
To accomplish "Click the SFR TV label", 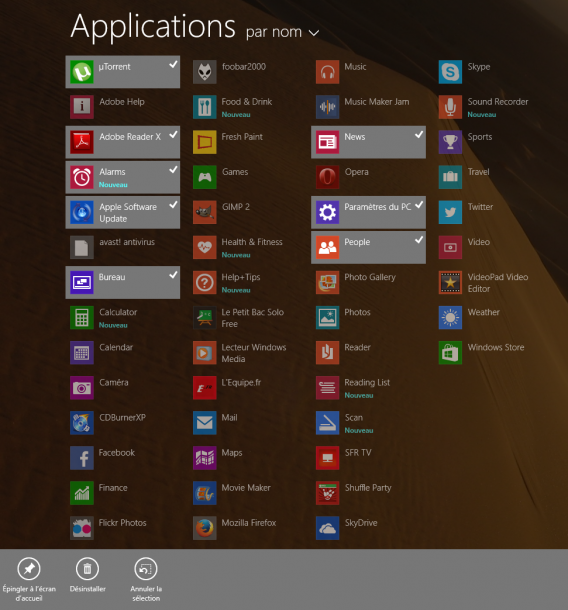I will 358,452.
